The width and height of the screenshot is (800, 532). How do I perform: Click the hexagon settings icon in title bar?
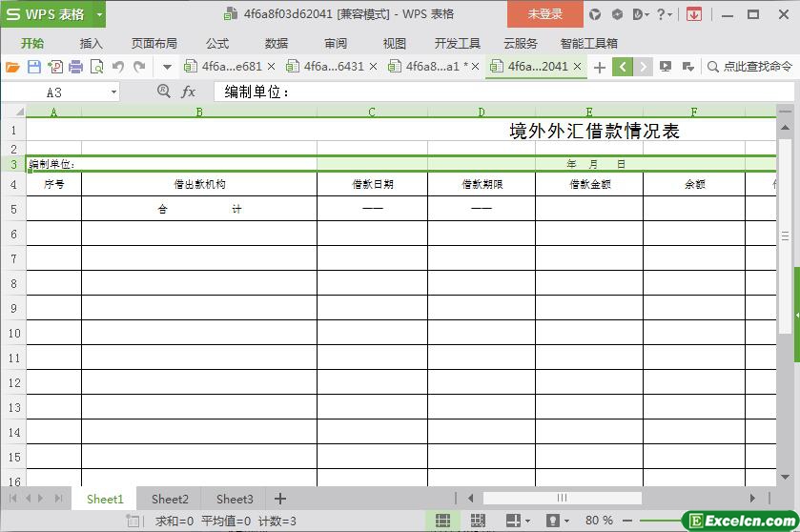(x=617, y=14)
